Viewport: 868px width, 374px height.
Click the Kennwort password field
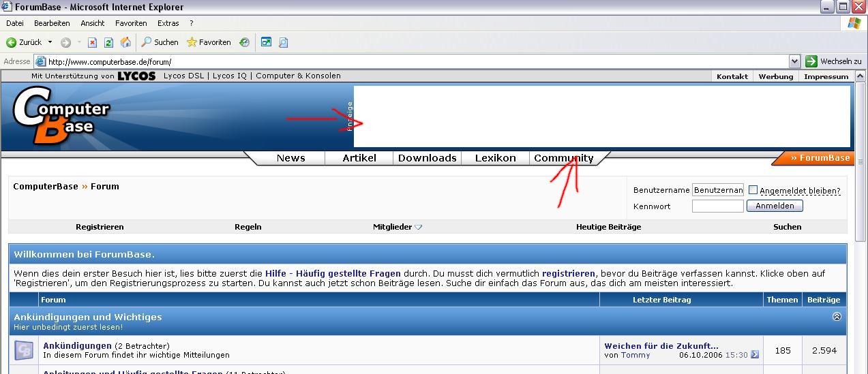click(718, 206)
